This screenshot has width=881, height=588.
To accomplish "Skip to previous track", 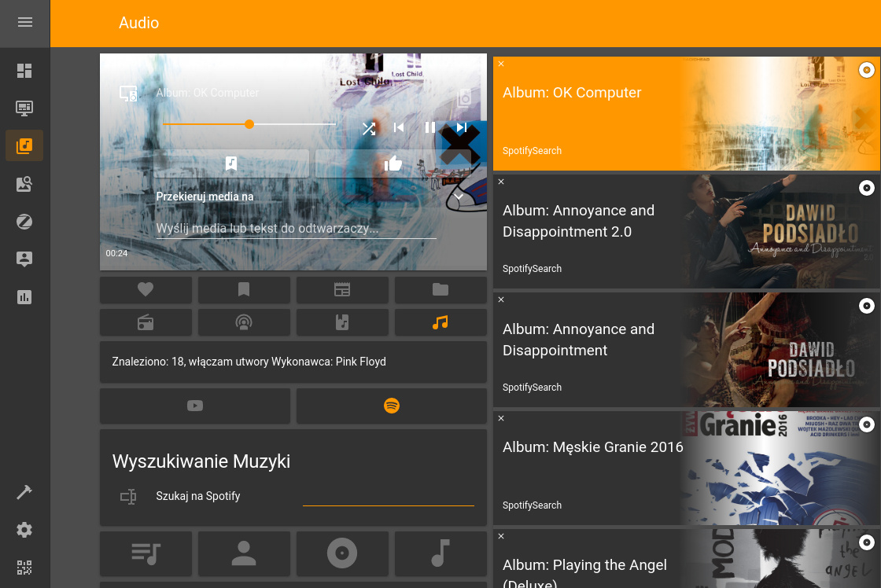I will [399, 127].
